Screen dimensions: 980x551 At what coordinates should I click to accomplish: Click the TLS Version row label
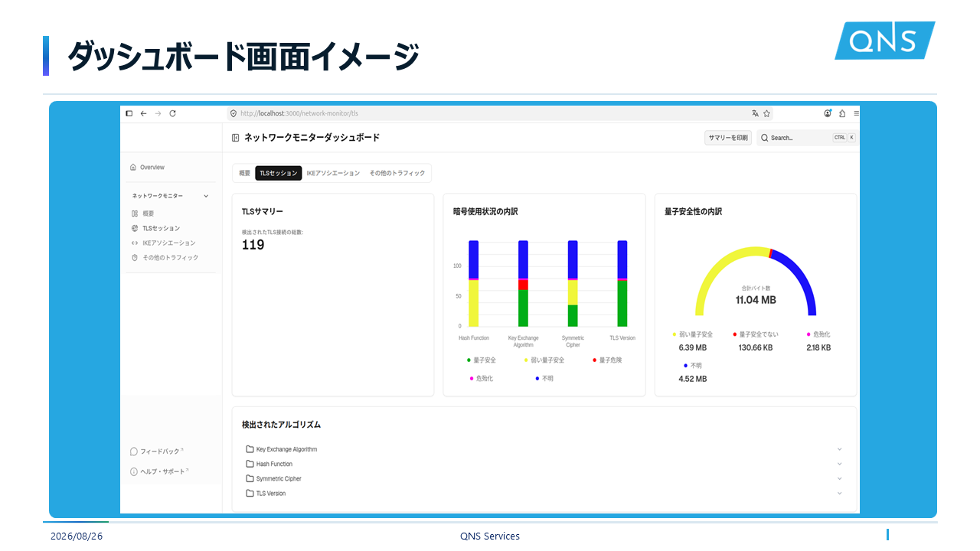click(x=271, y=493)
